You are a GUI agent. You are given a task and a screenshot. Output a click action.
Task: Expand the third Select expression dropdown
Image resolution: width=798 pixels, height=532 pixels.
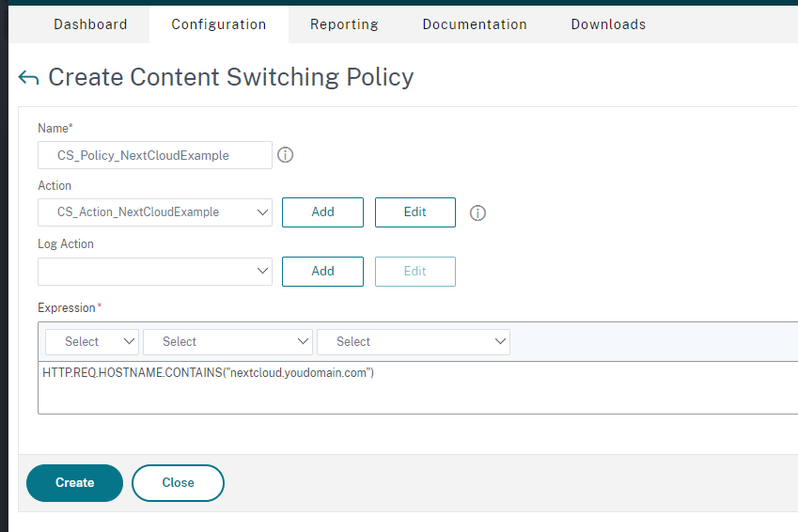414,341
